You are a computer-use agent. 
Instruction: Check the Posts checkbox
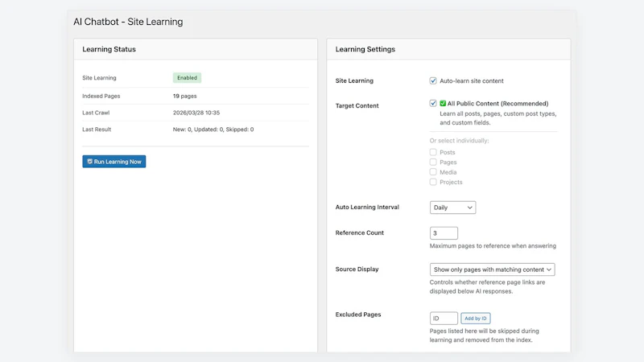(433, 152)
